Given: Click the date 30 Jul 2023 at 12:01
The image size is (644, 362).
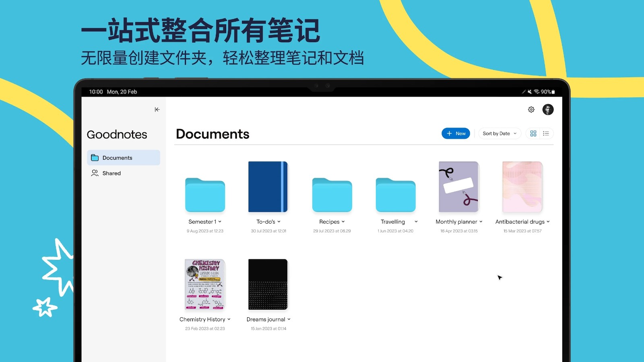Looking at the screenshot, I should [268, 231].
